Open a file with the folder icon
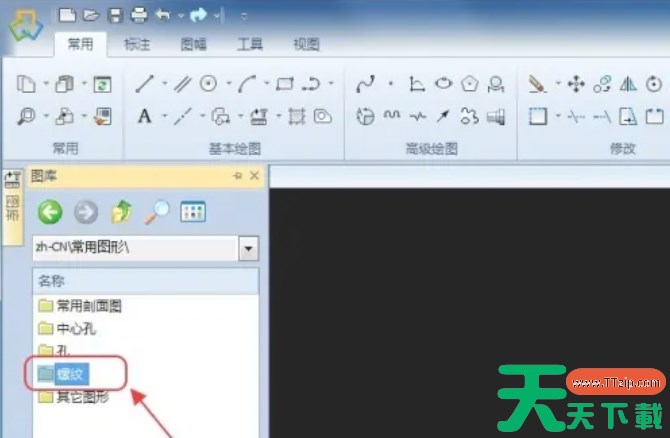This screenshot has width=670, height=438. [x=91, y=15]
